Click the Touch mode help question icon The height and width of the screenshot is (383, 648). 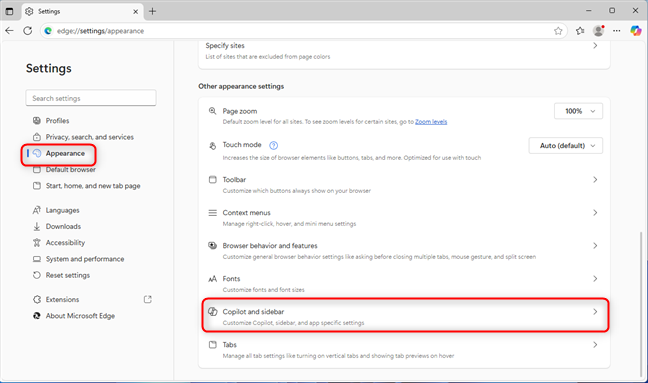click(274, 145)
